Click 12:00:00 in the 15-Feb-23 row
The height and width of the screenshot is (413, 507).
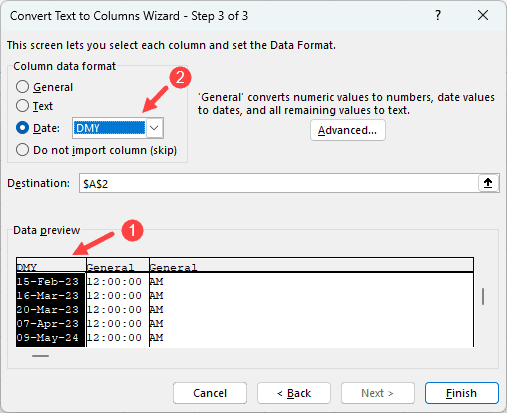tap(114, 282)
